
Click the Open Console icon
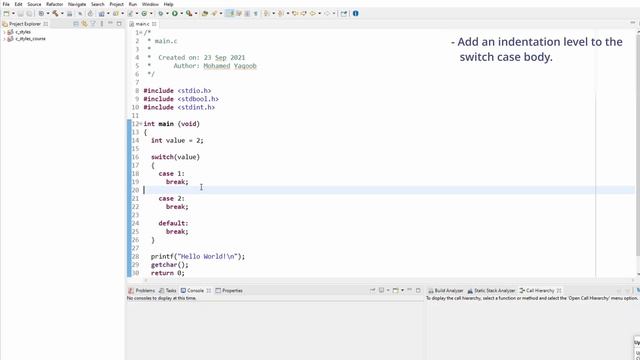[395, 290]
